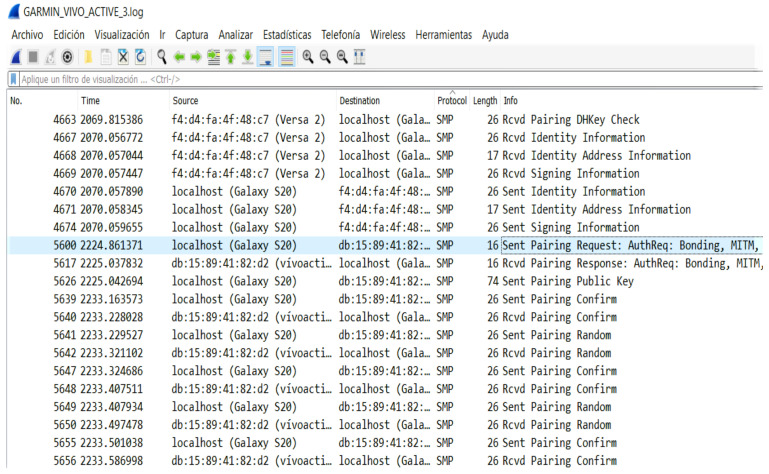
Task: Jump to a specific packet icon
Action: [x=213, y=57]
